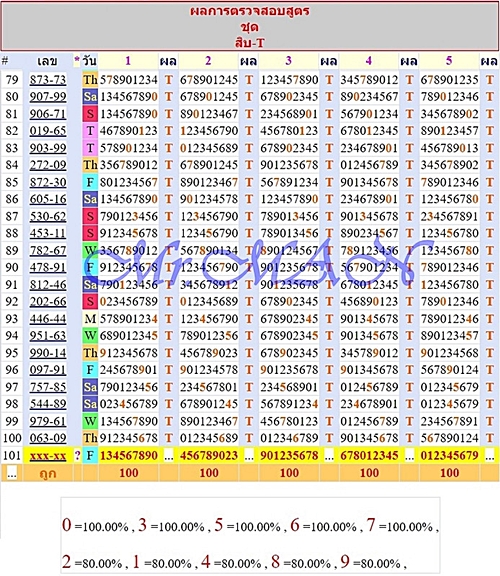
Task: Click the 456890123 cell in row 92
Action: [x=369, y=302]
